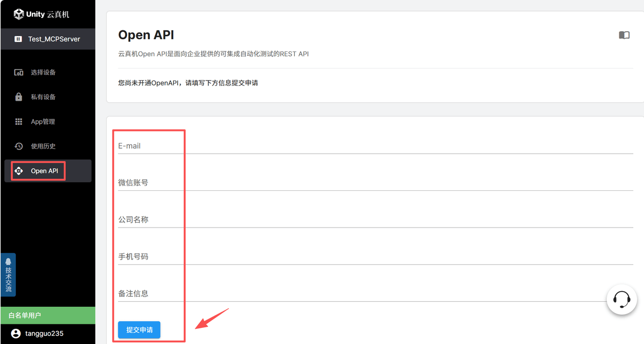Click the QQ penguin icon
The height and width of the screenshot is (344, 644).
point(9,261)
